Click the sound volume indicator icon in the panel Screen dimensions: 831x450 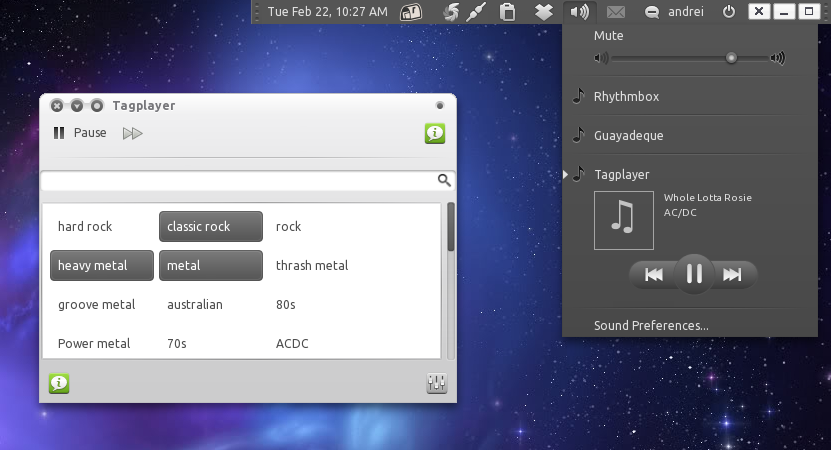click(579, 12)
